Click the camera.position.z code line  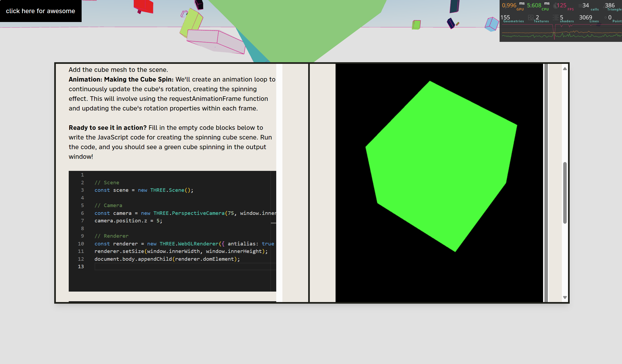pyautogui.click(x=128, y=221)
